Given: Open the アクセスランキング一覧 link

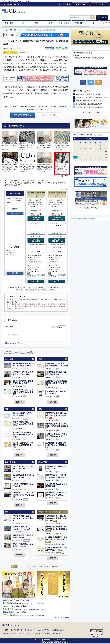Looking at the screenshot, I should (91, 113).
